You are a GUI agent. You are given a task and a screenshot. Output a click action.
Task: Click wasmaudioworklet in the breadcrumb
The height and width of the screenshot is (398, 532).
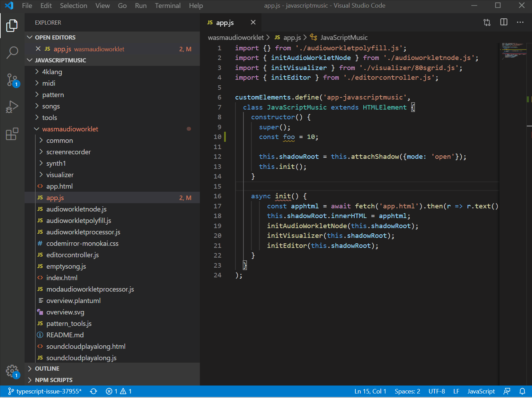pyautogui.click(x=236, y=37)
